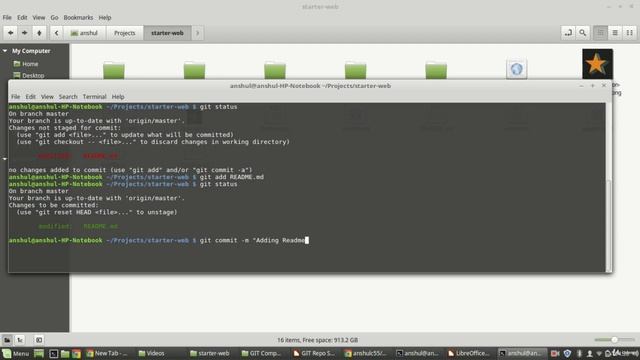Launch file manager from the panel launcher
Viewport: 640px width, 360px height.
click(x=65, y=353)
